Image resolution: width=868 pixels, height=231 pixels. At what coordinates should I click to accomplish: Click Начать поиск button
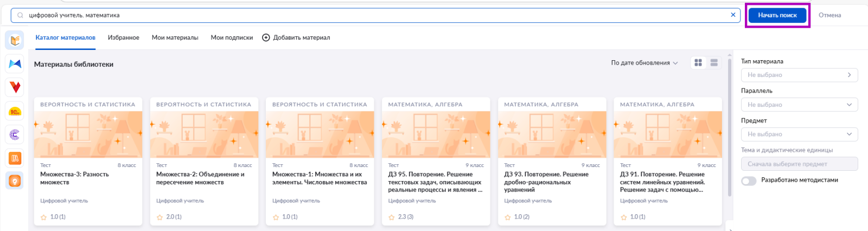tap(777, 15)
